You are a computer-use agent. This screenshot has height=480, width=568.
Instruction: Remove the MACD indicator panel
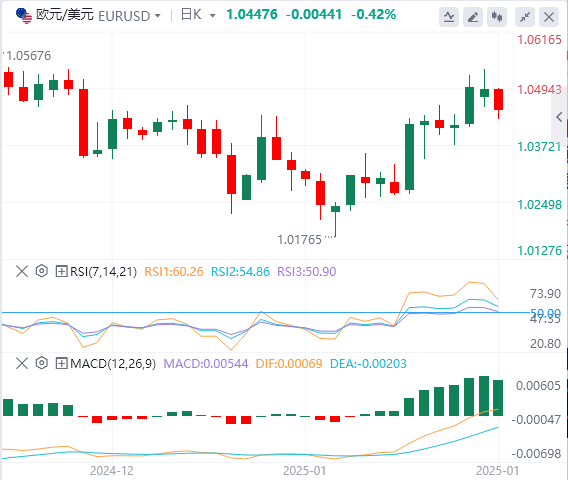(22, 363)
